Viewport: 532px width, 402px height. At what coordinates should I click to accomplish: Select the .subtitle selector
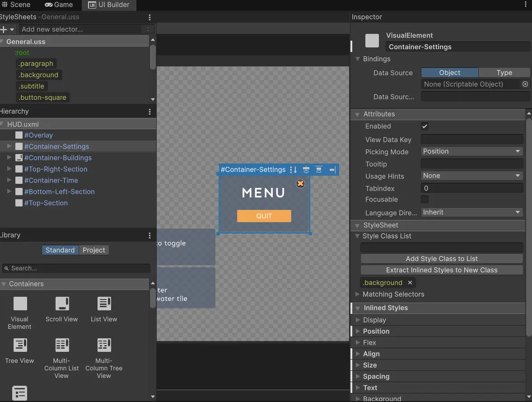[x=31, y=86]
